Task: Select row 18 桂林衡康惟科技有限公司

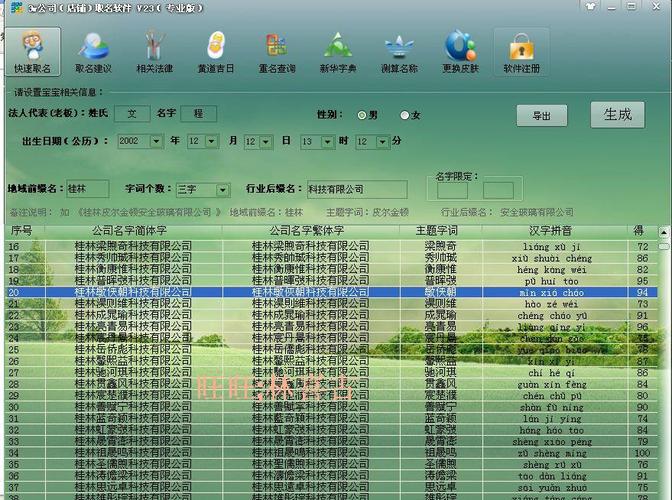Action: tap(331, 269)
